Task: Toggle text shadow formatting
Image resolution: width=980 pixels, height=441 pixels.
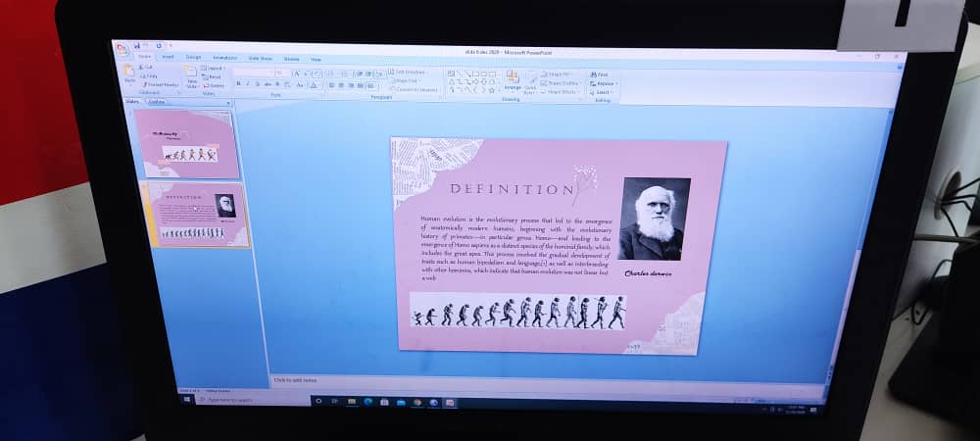Action: click(276, 84)
